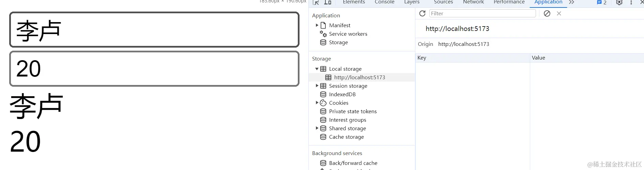
Task: Click the large 20 text below 李卢
Action: click(x=25, y=141)
